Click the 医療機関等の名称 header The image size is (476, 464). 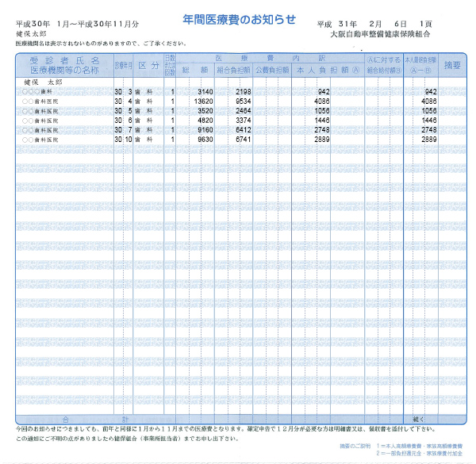tap(65, 71)
